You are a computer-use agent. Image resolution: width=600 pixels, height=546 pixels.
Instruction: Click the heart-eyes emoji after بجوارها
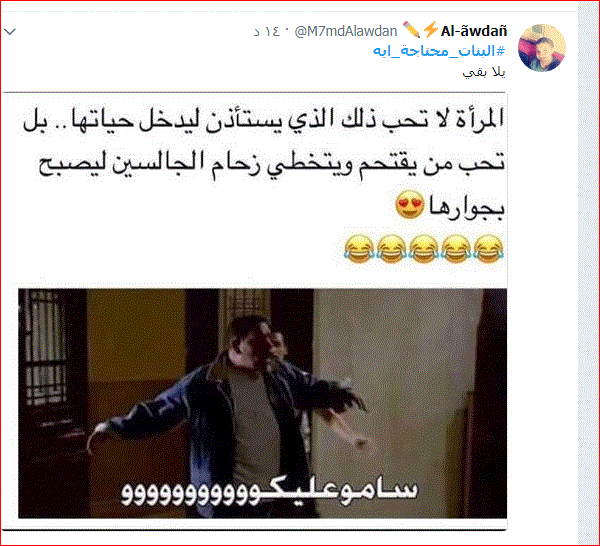[410, 204]
